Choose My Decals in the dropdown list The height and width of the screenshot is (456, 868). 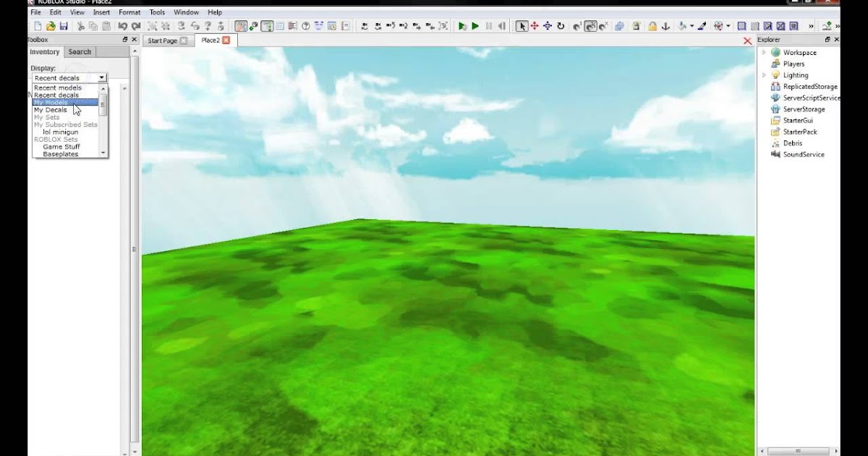(51, 110)
